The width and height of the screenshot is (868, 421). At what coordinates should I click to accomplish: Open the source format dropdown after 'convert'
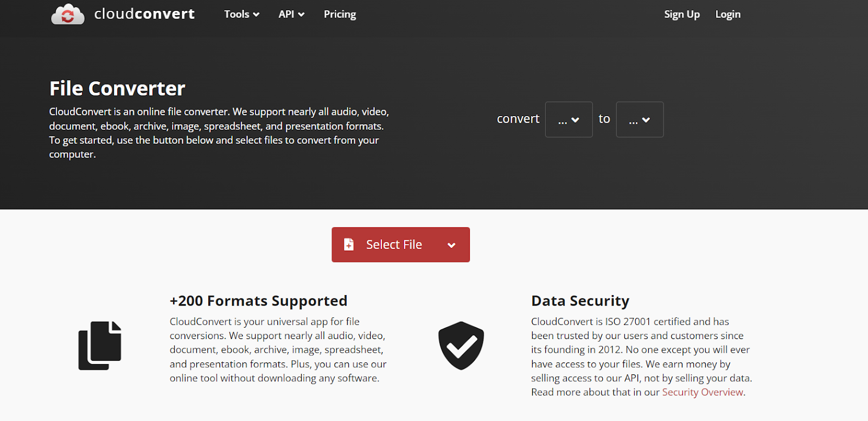coord(569,119)
